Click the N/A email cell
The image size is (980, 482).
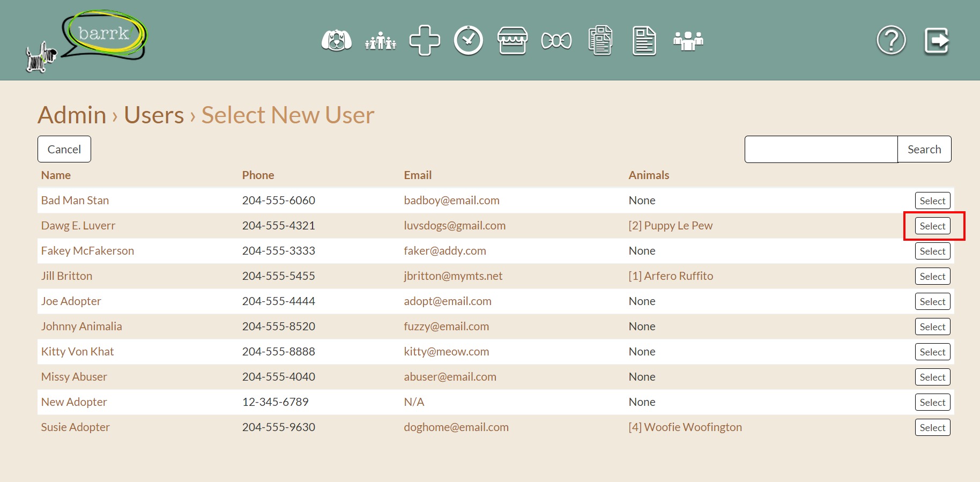pos(414,402)
